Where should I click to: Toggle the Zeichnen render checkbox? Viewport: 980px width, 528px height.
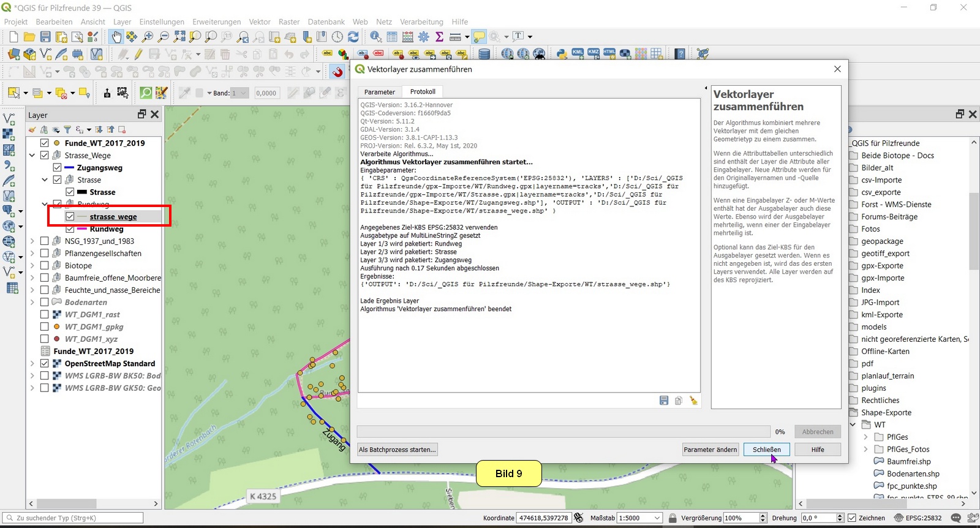coord(851,518)
